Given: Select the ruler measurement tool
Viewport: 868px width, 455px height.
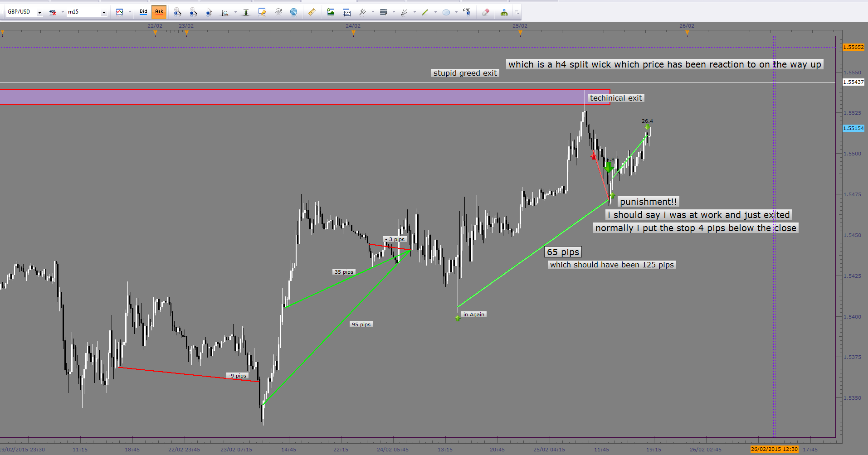Looking at the screenshot, I should tap(312, 12).
